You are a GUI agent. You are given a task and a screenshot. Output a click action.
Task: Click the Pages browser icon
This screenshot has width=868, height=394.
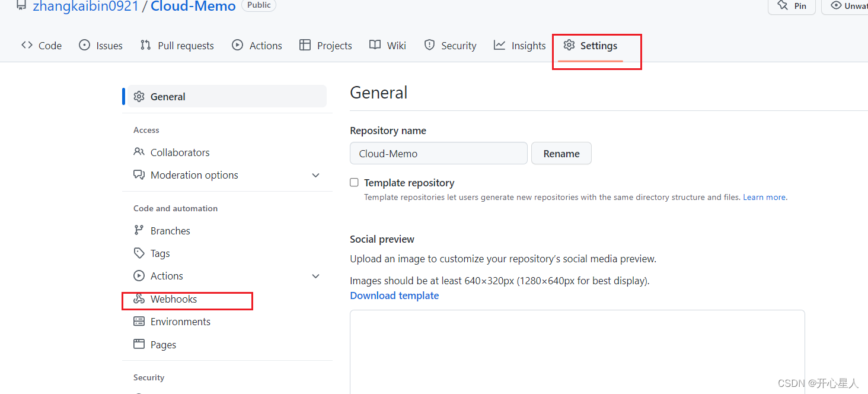(x=139, y=344)
